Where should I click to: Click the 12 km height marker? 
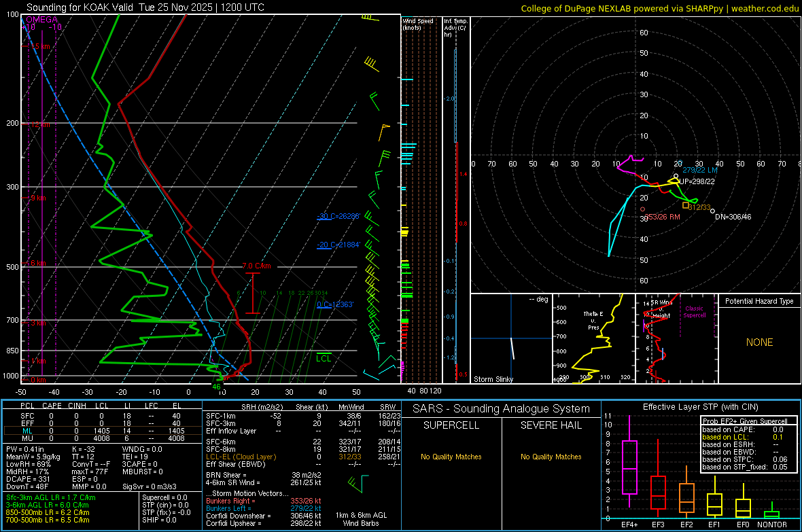click(x=40, y=125)
